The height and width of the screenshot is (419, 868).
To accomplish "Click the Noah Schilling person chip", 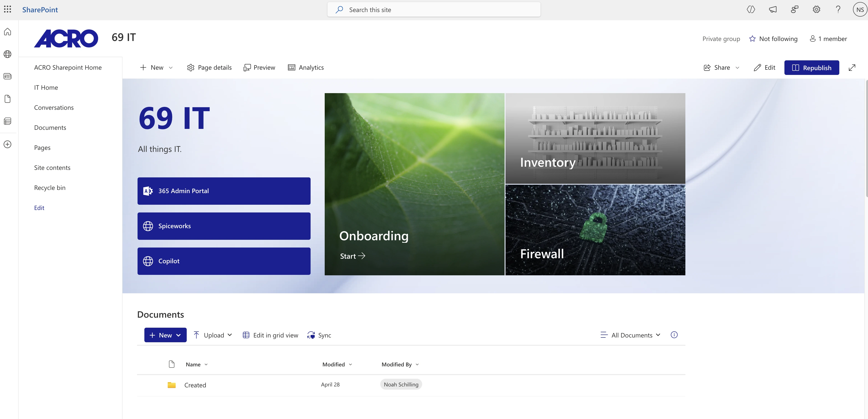I will coord(401,384).
